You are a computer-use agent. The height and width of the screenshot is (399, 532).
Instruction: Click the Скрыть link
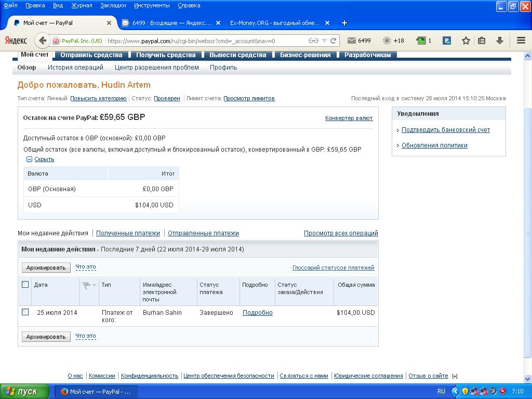pyautogui.click(x=45, y=159)
